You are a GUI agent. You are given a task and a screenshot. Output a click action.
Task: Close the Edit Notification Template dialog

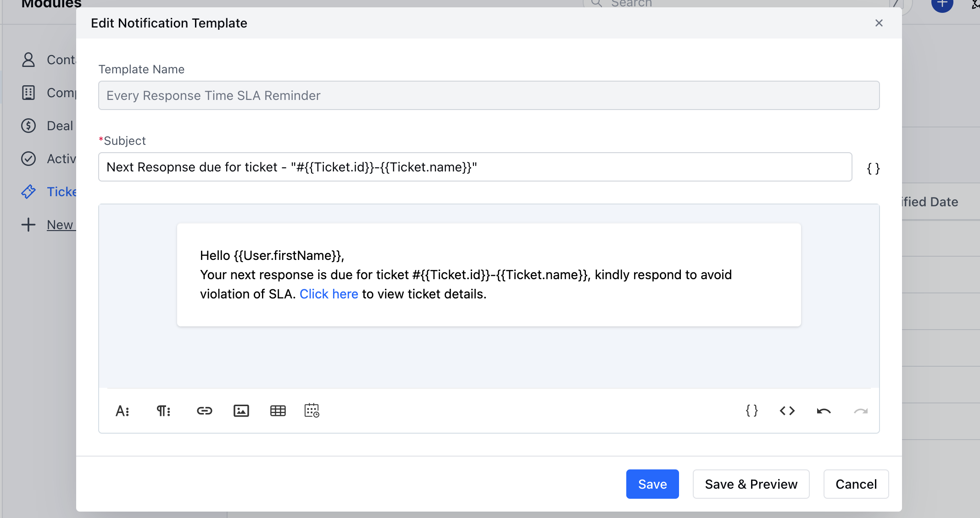click(x=879, y=22)
